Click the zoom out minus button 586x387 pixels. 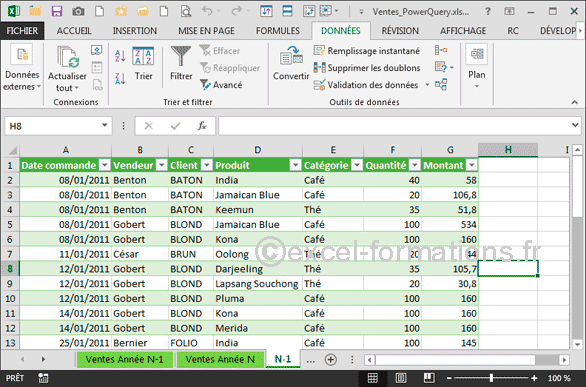click(449, 378)
